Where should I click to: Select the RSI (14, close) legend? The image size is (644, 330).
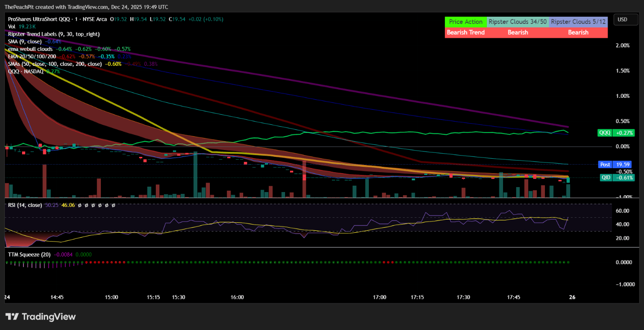25,205
